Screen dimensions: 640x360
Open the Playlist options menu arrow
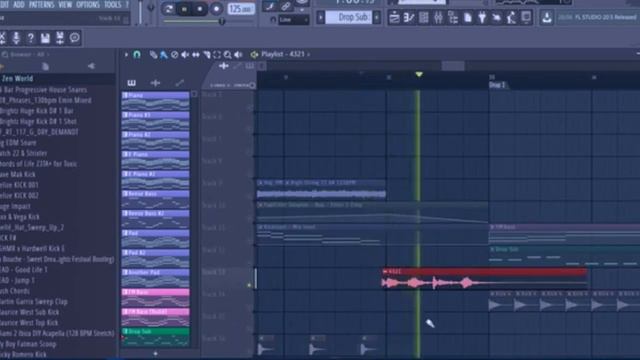126,54
